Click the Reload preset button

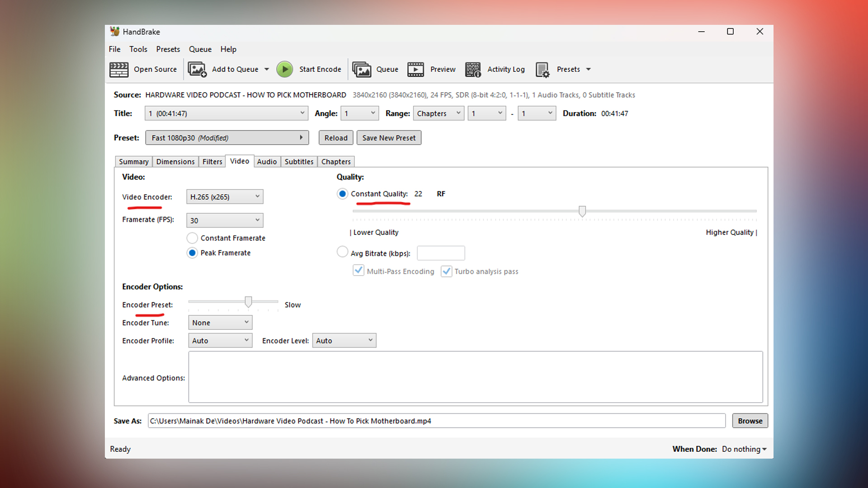tap(336, 138)
